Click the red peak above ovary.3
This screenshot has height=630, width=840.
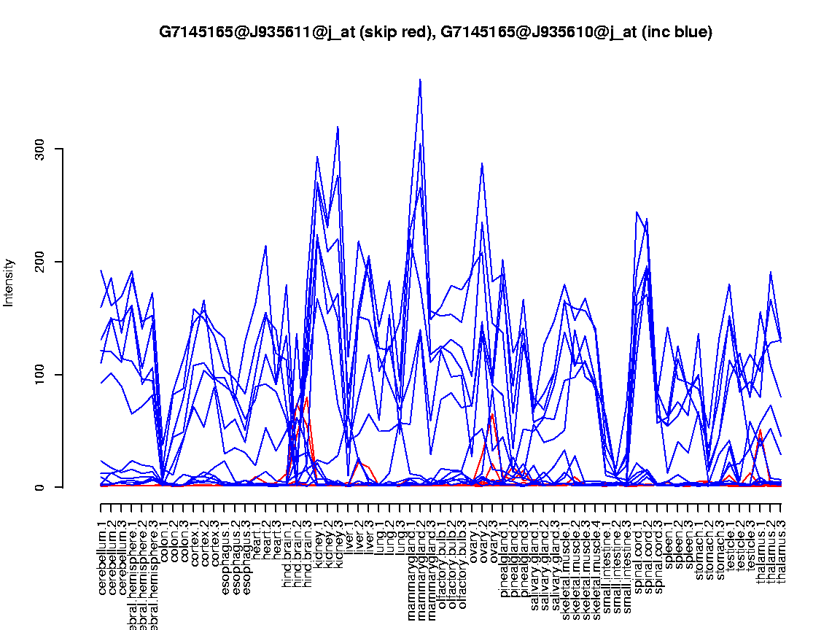coord(492,414)
